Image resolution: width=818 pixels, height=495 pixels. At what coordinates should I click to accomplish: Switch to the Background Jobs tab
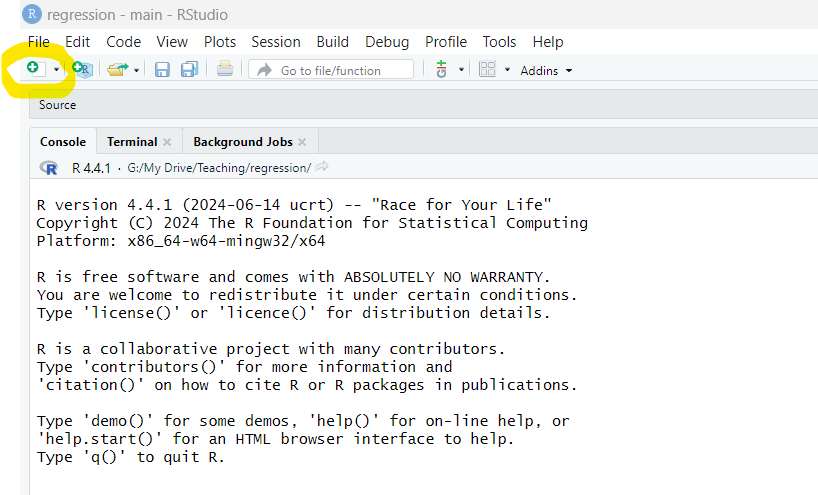(x=243, y=142)
